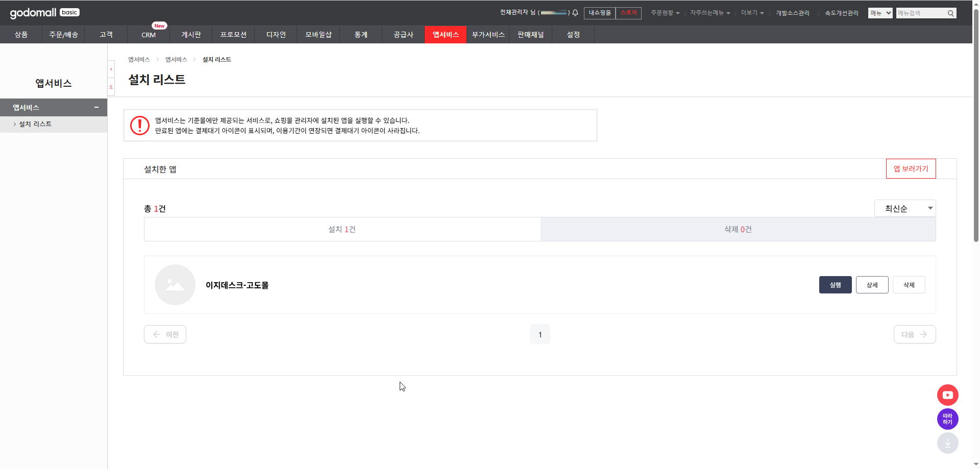
Task: Open the red YouTube floating button
Action: 947,395
